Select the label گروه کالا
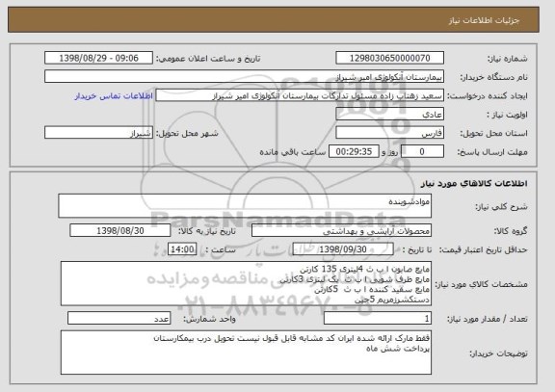Screen dimensions: 555x392 coord(511,231)
